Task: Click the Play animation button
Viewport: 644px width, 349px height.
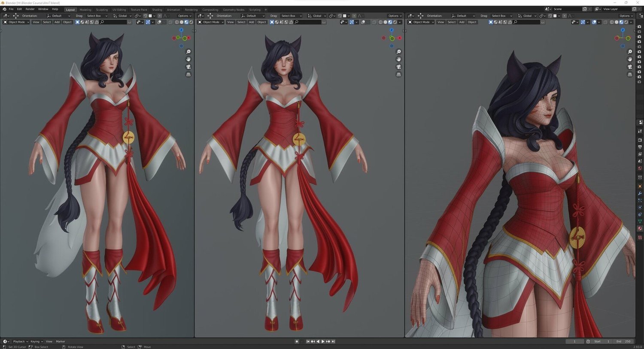Action: [323, 341]
